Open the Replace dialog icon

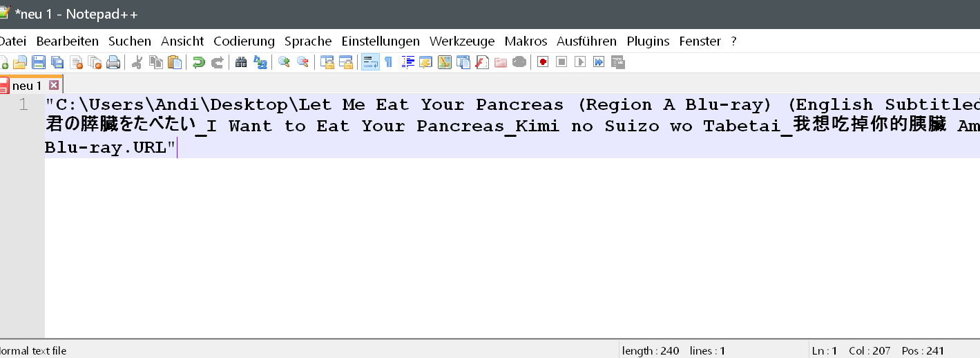tap(260, 62)
